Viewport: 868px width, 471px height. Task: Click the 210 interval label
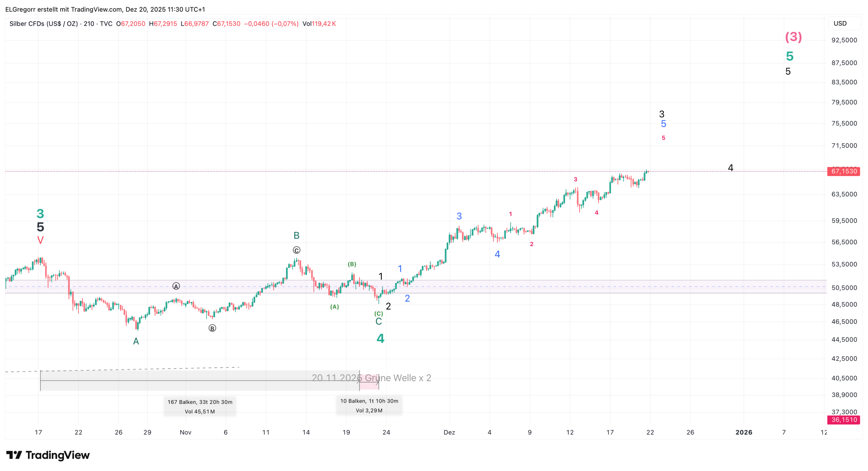(89, 24)
